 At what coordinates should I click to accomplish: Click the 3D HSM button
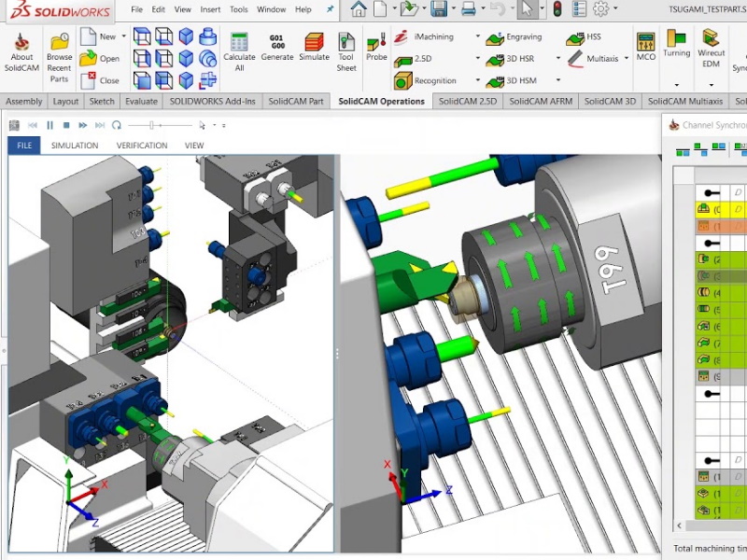point(512,80)
